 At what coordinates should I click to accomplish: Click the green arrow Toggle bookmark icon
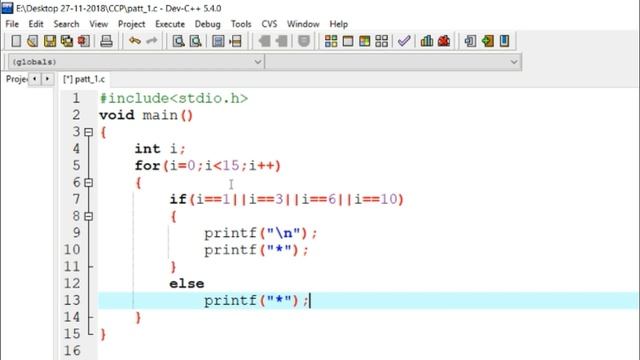[487, 41]
